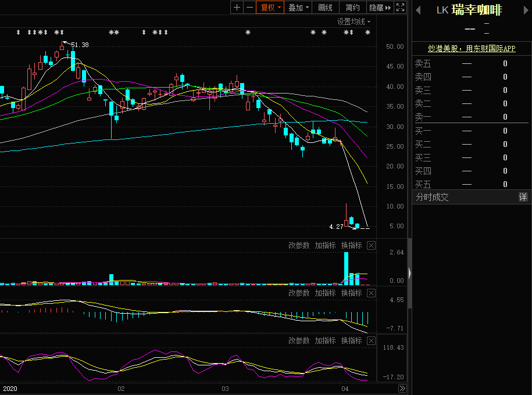This screenshot has height=395, width=532.
Task: Close the bottom KDJ indicator panel
Action: [x=372, y=341]
